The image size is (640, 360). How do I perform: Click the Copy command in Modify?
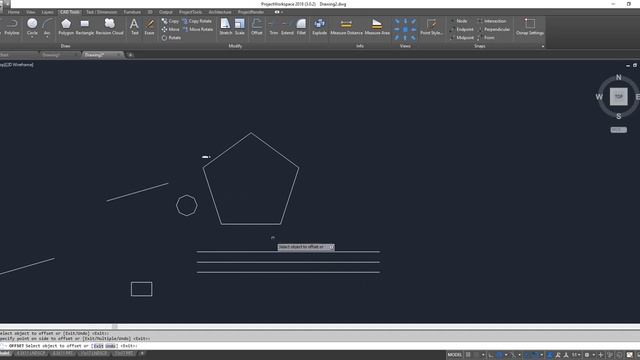coord(170,21)
